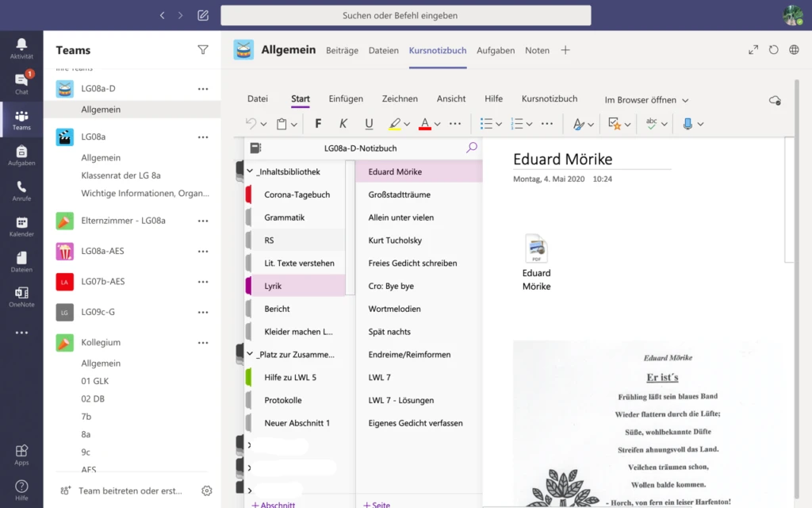The height and width of the screenshot is (508, 812).
Task: Refresh the Kursnotizbuch with the reload icon
Action: click(772, 49)
